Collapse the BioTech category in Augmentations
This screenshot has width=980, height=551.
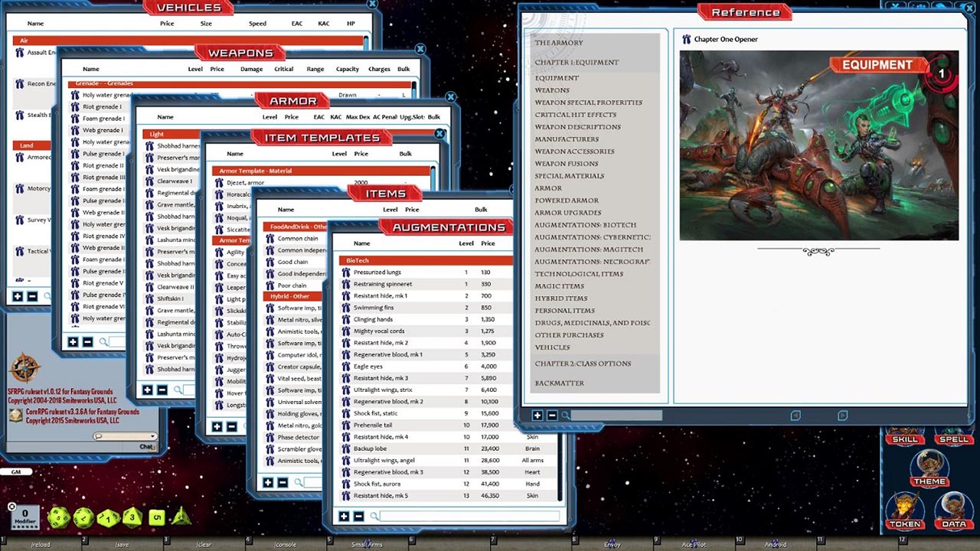coord(358,259)
